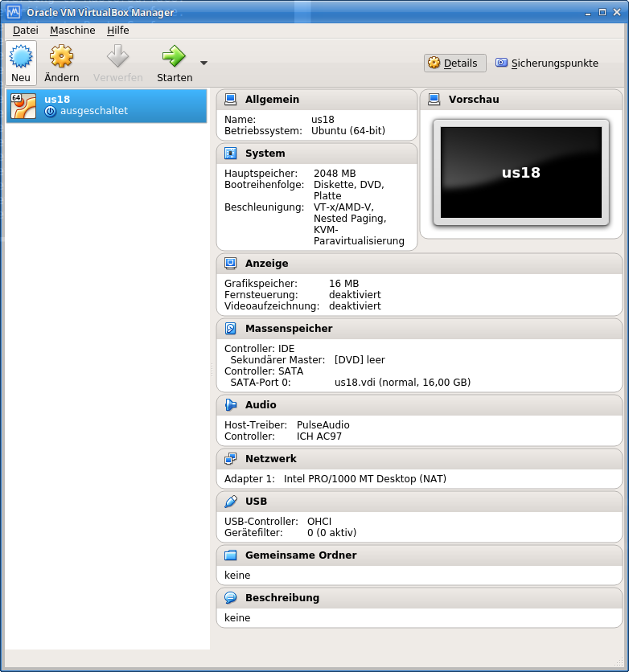This screenshot has height=672, width=629.
Task: Click the VirtualBox logo in the title bar
Action: pyautogui.click(x=14, y=12)
